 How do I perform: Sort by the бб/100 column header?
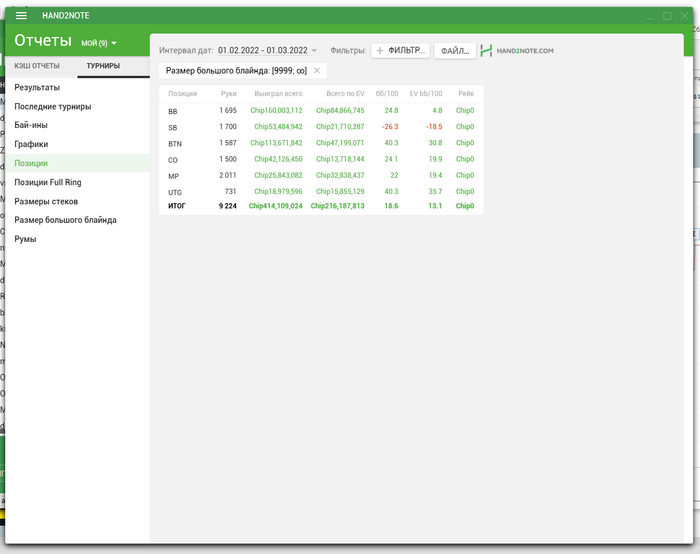point(387,93)
